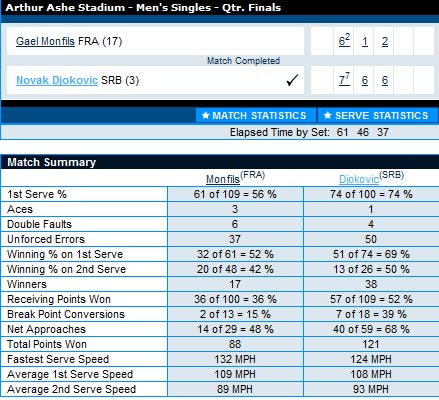Viewport: 439px width, 400px height.
Task: Click Djokovic third set score 6
Action: click(x=385, y=80)
